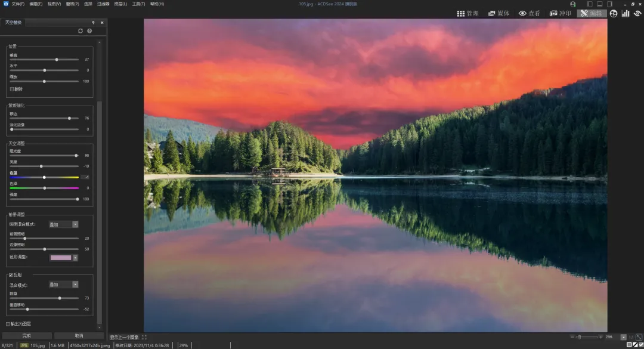The image size is (644, 349).
Task: Click the 移边 slider handle
Action: pos(69,118)
